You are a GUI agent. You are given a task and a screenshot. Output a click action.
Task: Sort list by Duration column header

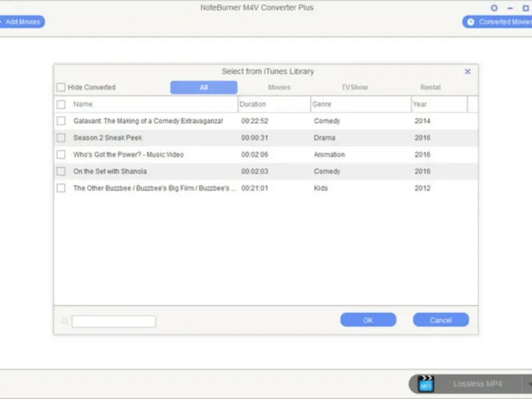tap(253, 104)
